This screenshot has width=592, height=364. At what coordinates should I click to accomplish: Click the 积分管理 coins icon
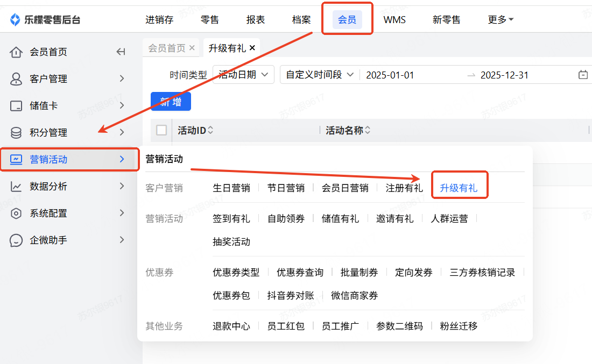click(x=16, y=132)
